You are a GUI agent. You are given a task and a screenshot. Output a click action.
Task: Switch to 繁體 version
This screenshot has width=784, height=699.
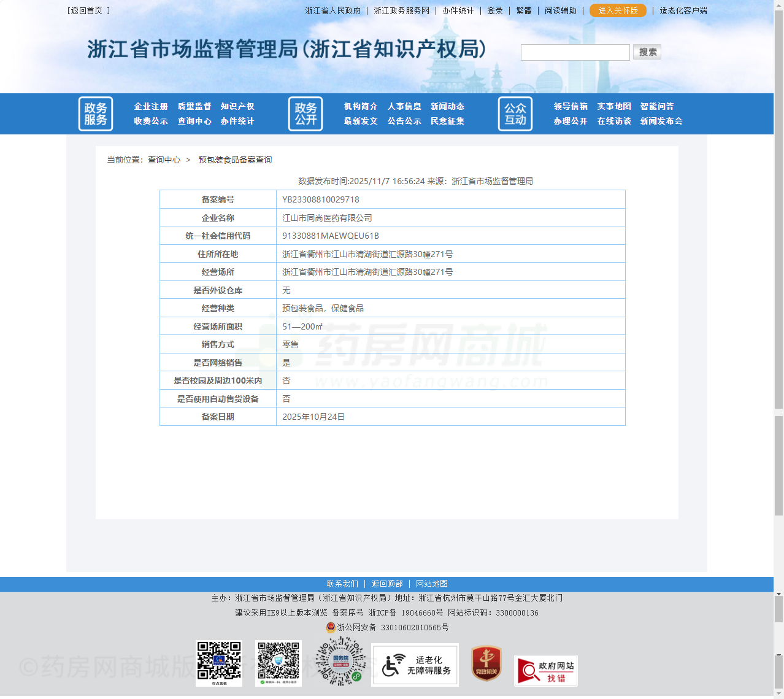pyautogui.click(x=523, y=10)
